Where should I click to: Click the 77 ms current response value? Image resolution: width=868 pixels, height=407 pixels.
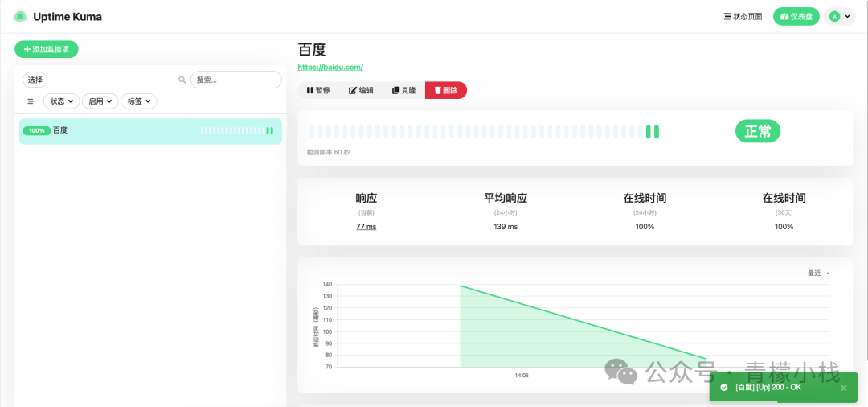[366, 227]
